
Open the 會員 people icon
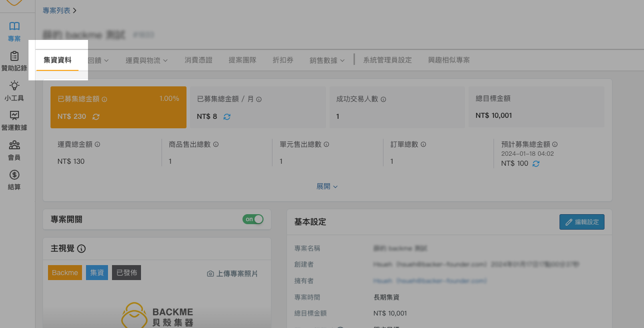[14, 145]
